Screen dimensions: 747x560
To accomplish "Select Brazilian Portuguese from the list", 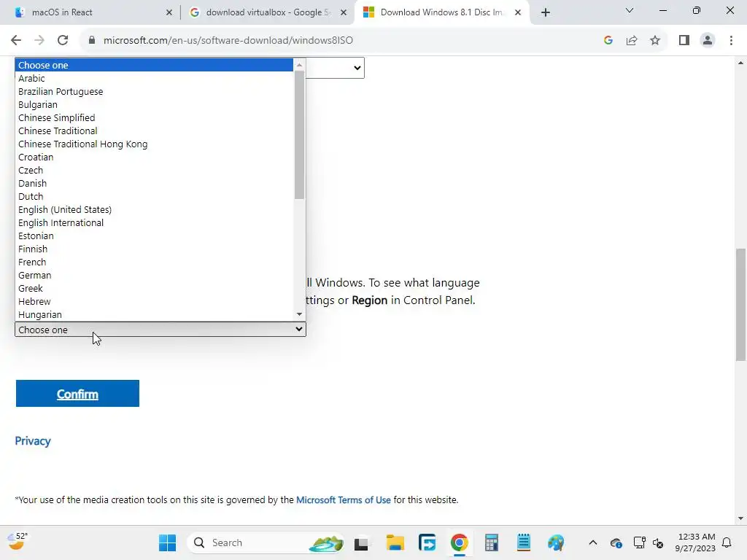I will tap(154, 91).
